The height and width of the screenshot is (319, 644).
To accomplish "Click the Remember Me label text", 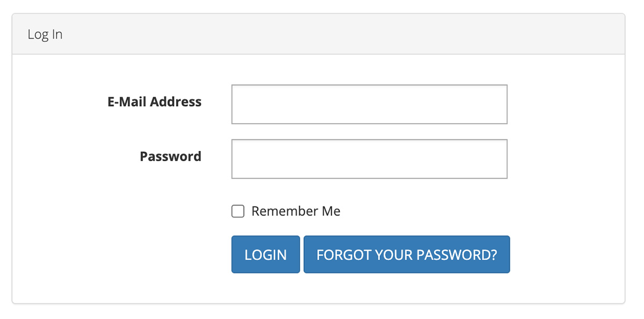I will point(296,211).
